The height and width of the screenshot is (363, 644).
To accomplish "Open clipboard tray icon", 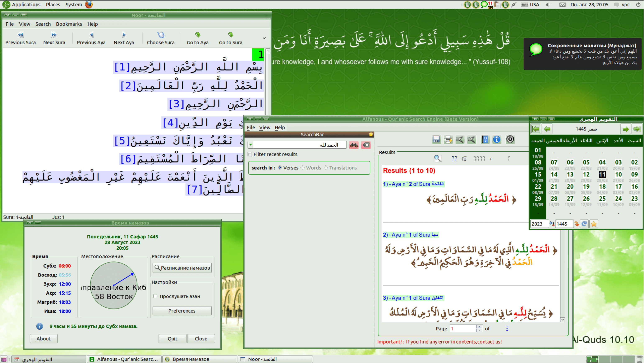I will [x=497, y=5].
